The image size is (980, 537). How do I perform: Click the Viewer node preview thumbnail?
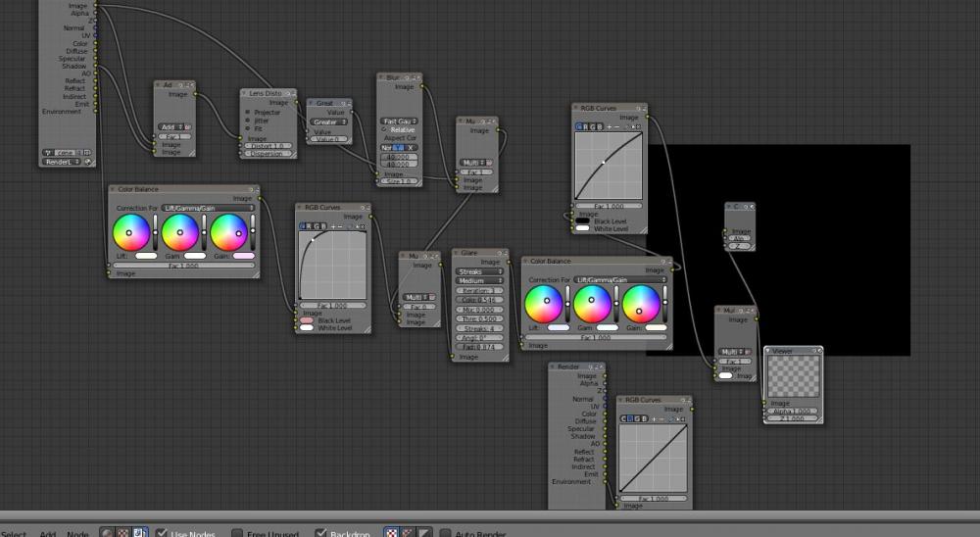coord(792,374)
